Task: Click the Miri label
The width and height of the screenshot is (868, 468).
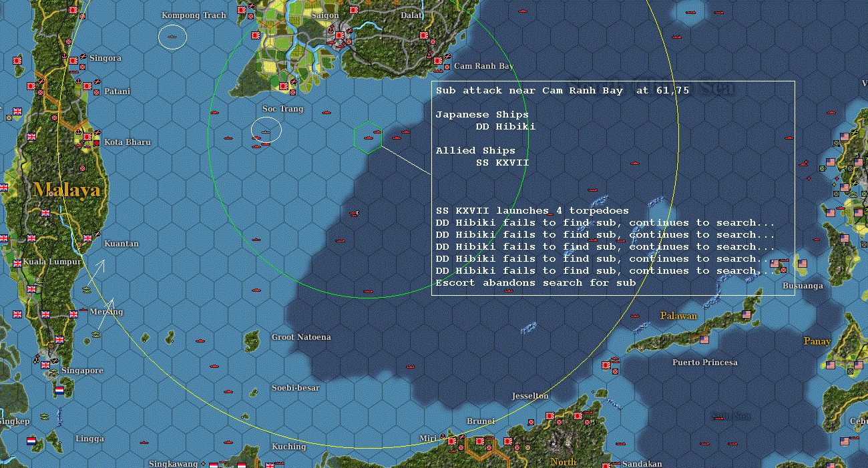Action: click(x=427, y=439)
